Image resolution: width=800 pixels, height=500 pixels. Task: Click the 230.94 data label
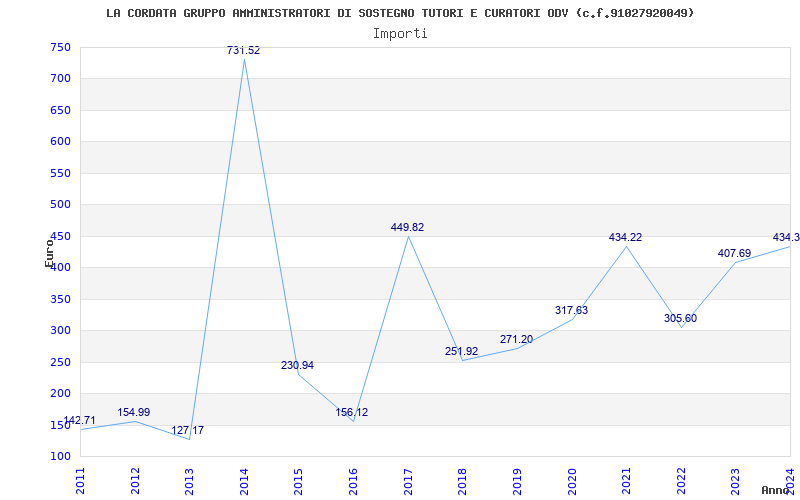coord(297,365)
